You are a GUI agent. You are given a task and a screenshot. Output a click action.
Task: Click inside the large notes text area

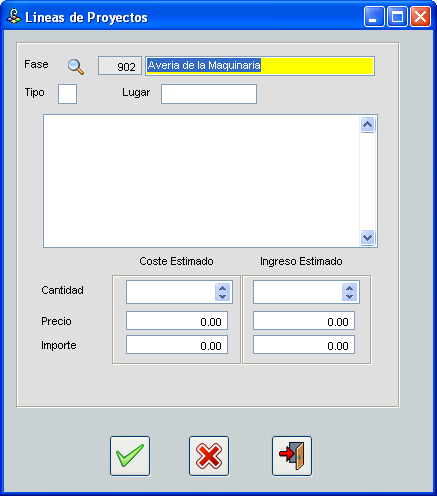click(202, 181)
